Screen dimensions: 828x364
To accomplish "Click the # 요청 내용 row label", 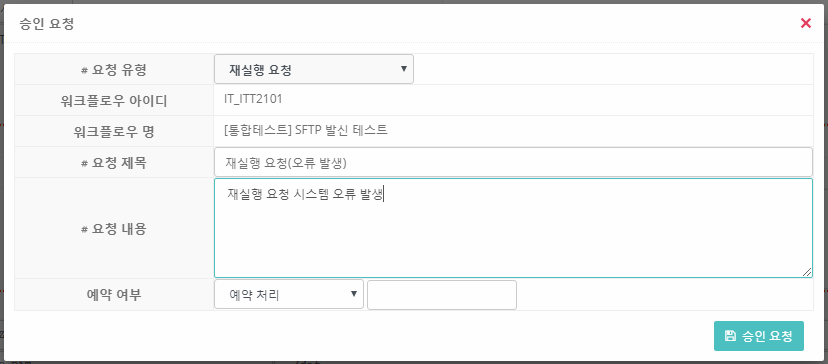I will coord(114,229).
